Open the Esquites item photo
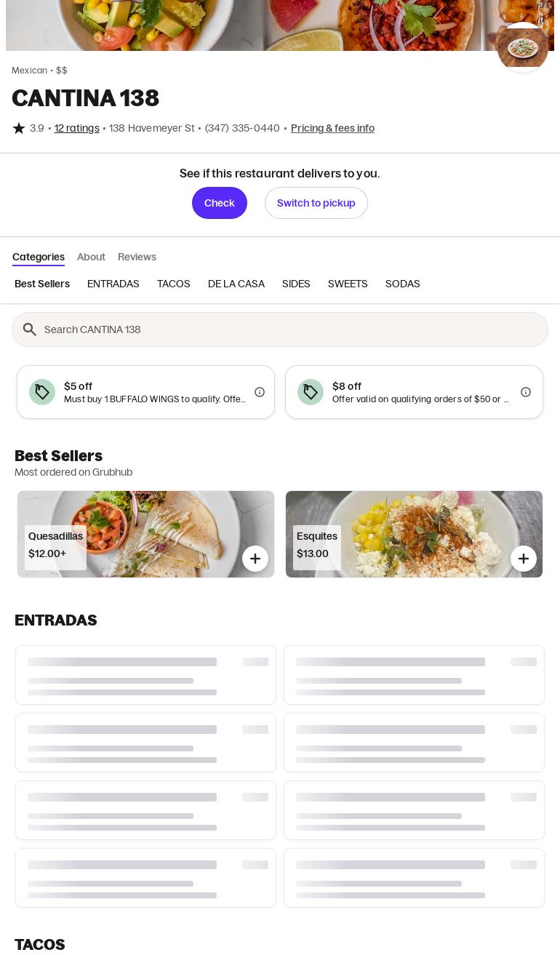560x955 pixels. [x=415, y=534]
